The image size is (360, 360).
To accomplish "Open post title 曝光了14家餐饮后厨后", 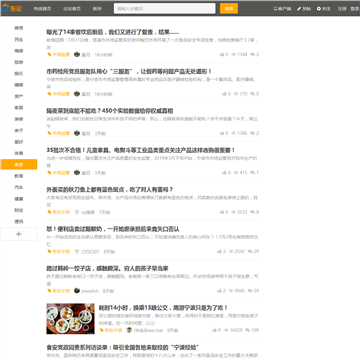I will pyautogui.click(x=113, y=32).
